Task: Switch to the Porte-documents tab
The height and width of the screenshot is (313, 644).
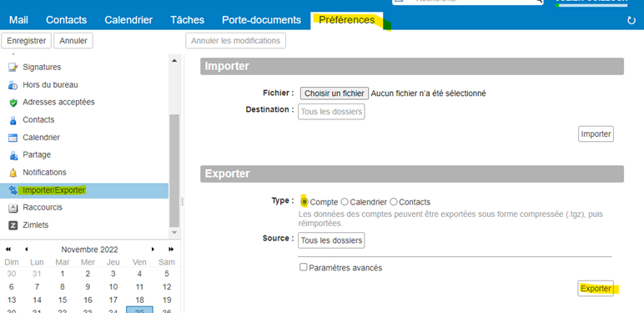Action: [261, 20]
